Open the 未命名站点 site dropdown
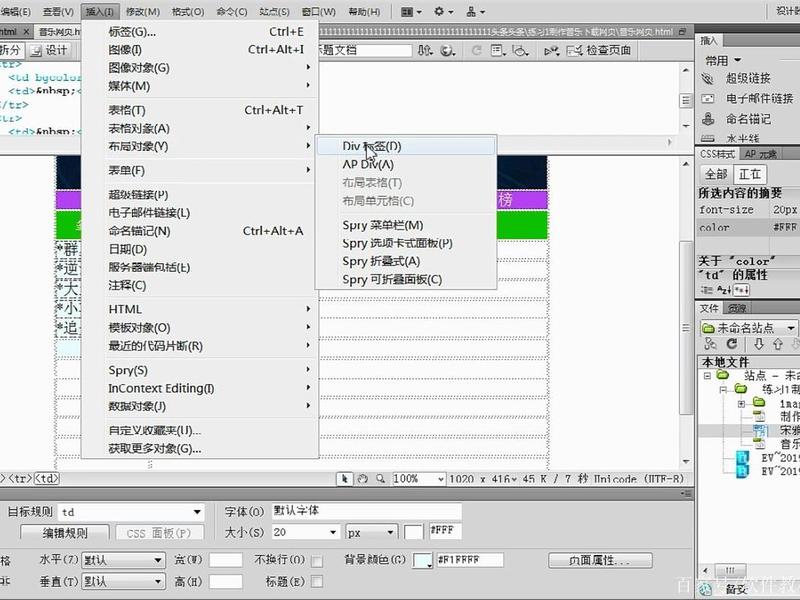This screenshot has width=800, height=600. coord(748,328)
